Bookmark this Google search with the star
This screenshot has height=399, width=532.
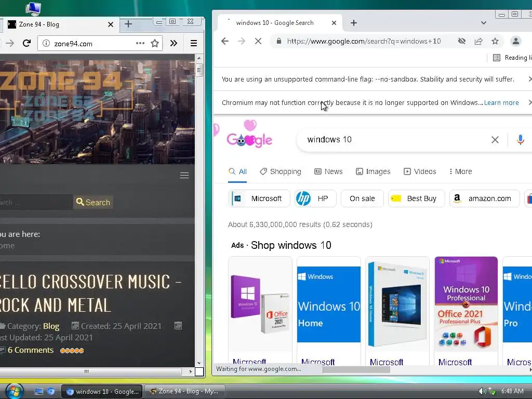(x=495, y=41)
